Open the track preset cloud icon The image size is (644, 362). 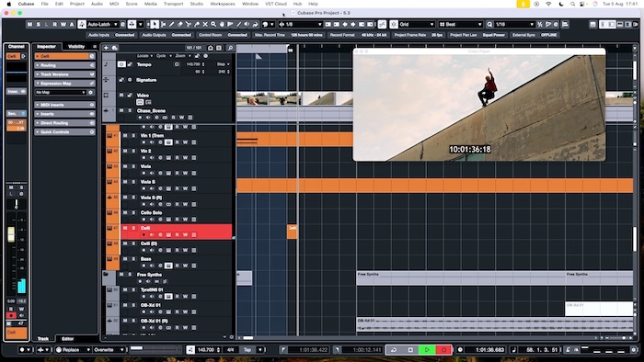(x=115, y=48)
